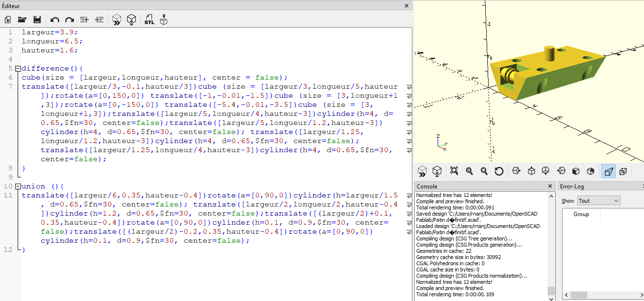Send the design to 3D printer

(x=164, y=20)
